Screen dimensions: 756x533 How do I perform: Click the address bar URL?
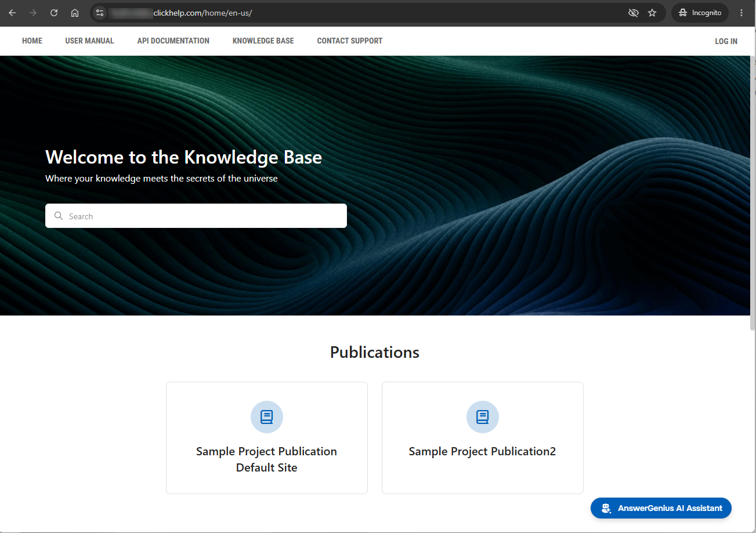click(x=202, y=13)
